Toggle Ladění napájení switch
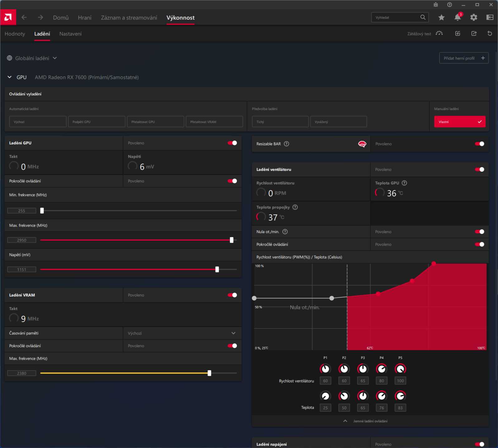The image size is (498, 448). point(479,444)
